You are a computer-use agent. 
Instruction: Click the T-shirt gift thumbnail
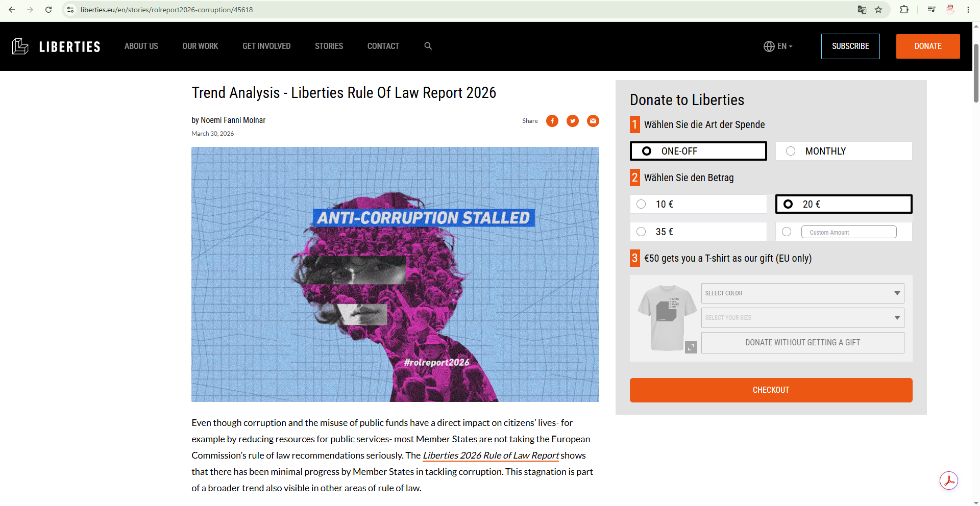pyautogui.click(x=667, y=318)
